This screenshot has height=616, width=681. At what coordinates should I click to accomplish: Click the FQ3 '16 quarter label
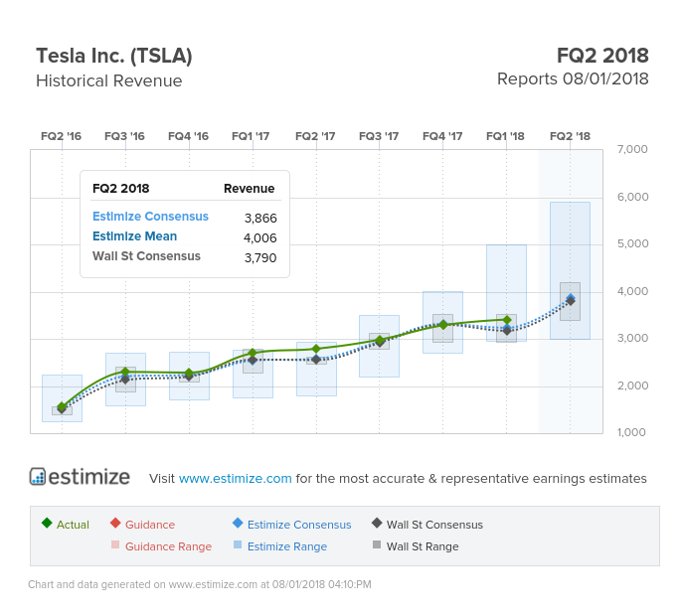[x=124, y=136]
